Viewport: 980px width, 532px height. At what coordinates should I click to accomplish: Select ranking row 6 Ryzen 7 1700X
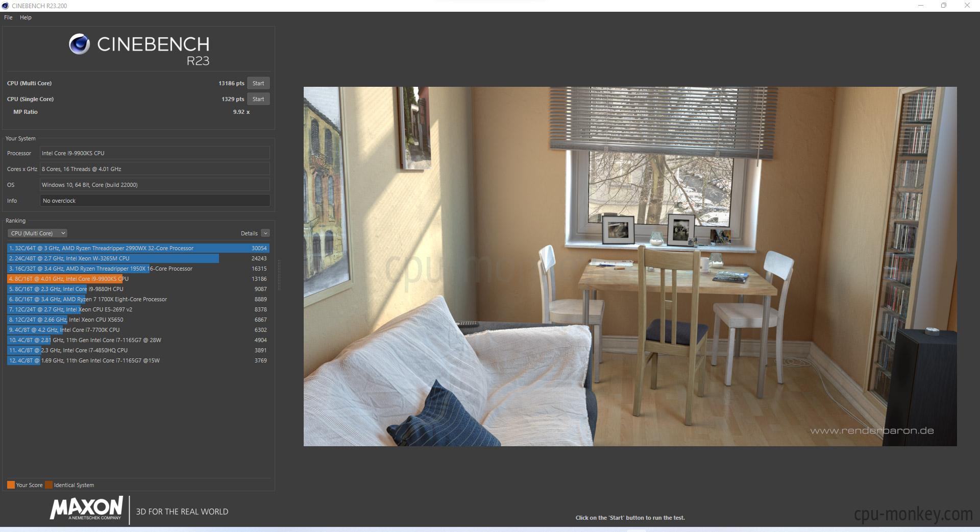[x=138, y=299]
